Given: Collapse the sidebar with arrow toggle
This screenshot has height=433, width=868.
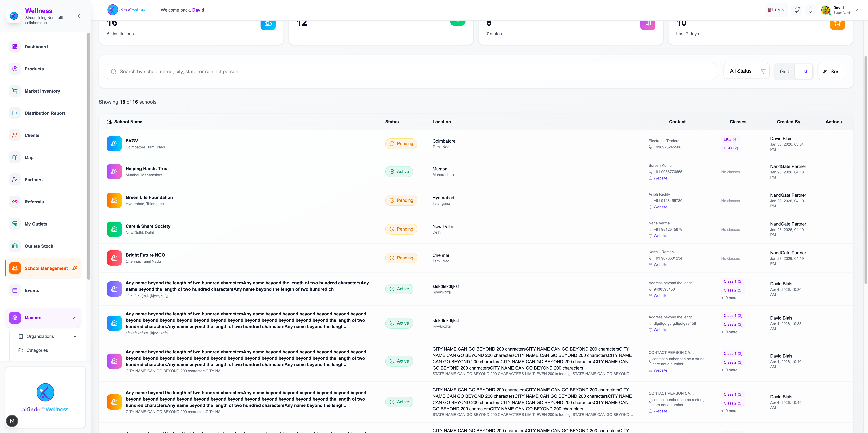Looking at the screenshot, I should click(79, 16).
